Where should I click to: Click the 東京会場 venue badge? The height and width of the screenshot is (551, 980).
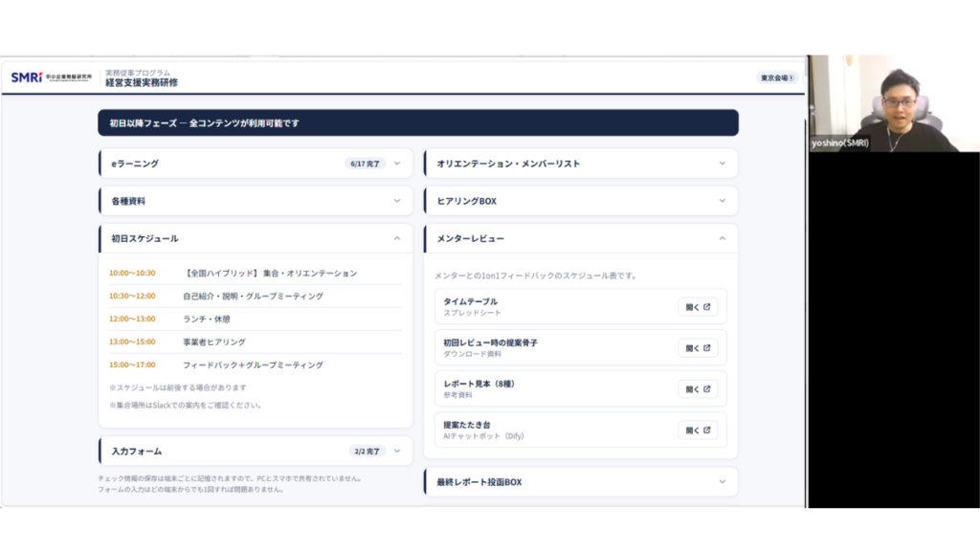coord(776,77)
